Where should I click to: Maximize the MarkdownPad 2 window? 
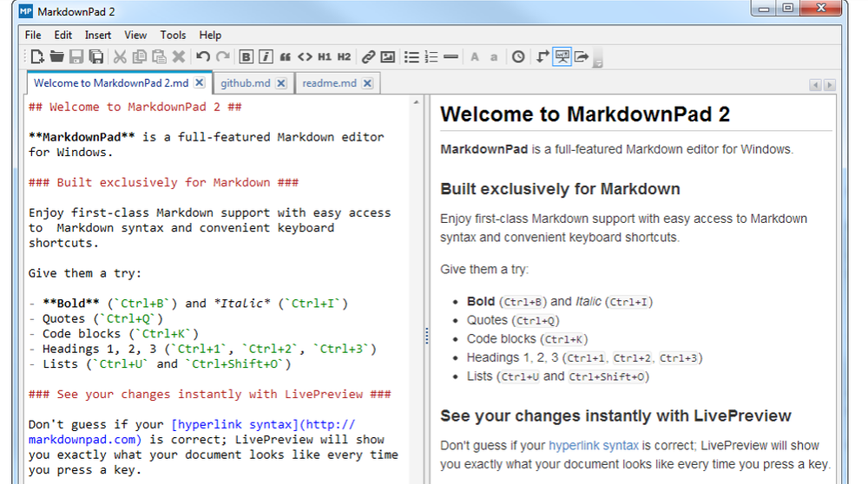point(788,8)
